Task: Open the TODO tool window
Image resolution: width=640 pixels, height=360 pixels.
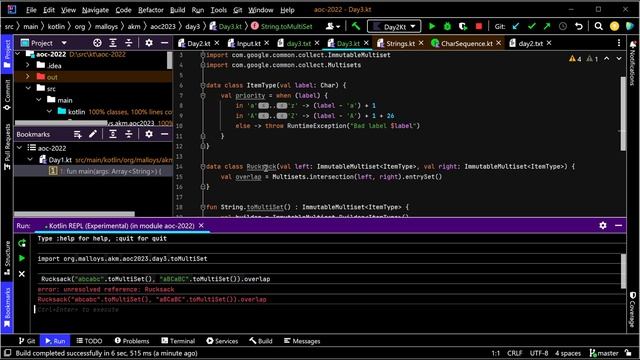Action: tap(89, 341)
